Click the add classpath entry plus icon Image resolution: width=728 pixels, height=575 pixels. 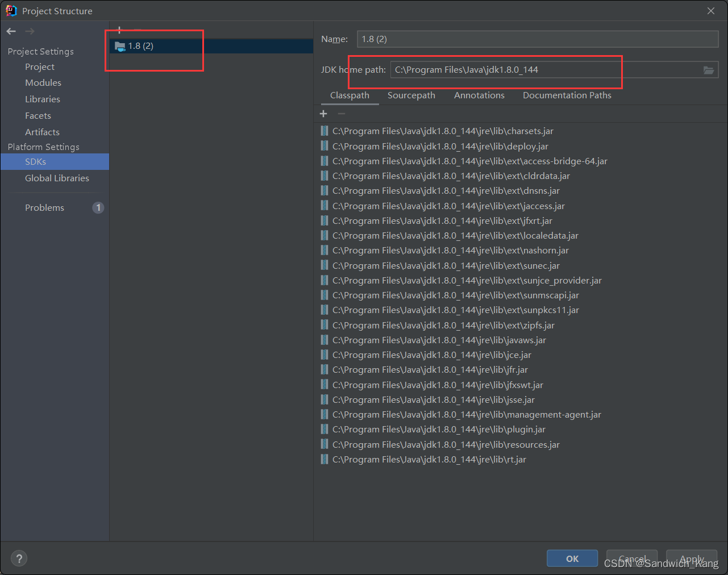[x=323, y=114]
